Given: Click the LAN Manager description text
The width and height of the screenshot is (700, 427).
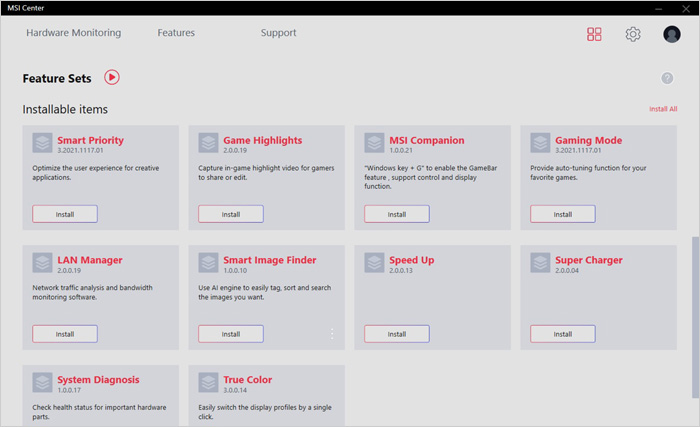Looking at the screenshot, I should (x=92, y=292).
